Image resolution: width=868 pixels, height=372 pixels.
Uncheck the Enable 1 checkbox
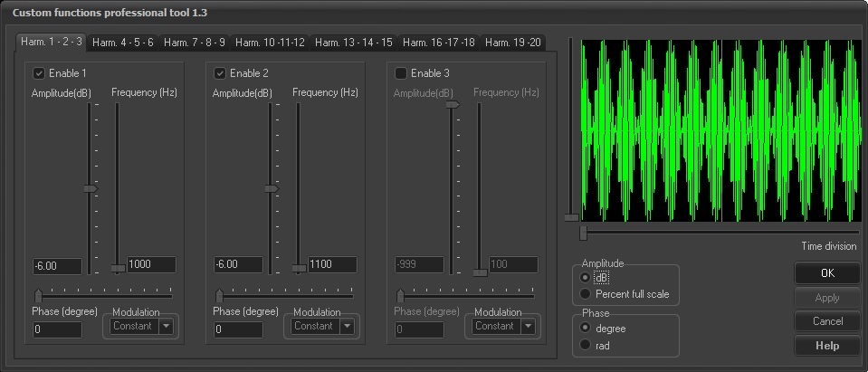pyautogui.click(x=39, y=73)
